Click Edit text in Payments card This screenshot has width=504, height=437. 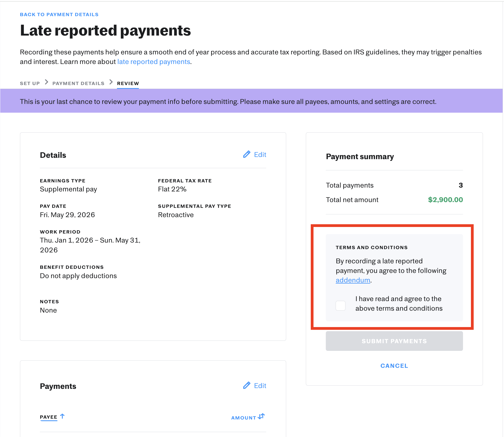[260, 386]
